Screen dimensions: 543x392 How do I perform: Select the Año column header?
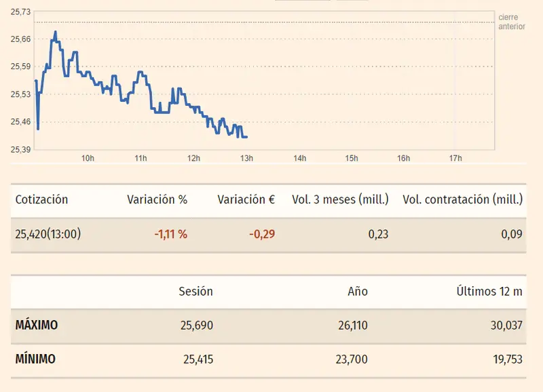click(x=358, y=292)
